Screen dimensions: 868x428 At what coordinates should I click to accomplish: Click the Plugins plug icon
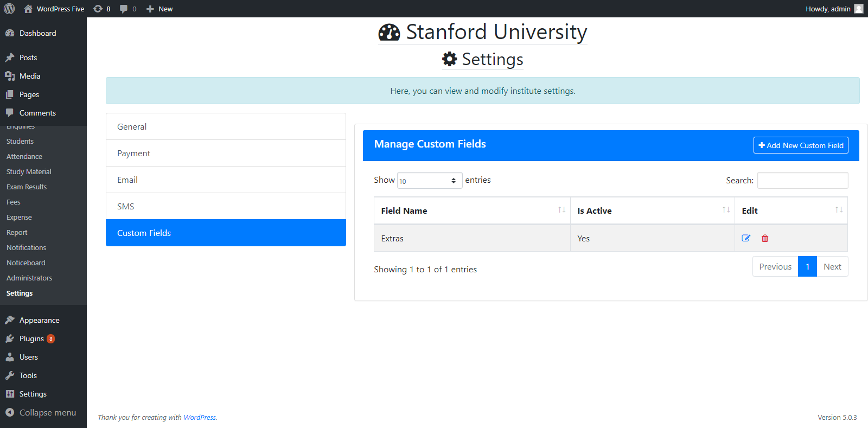tap(10, 338)
